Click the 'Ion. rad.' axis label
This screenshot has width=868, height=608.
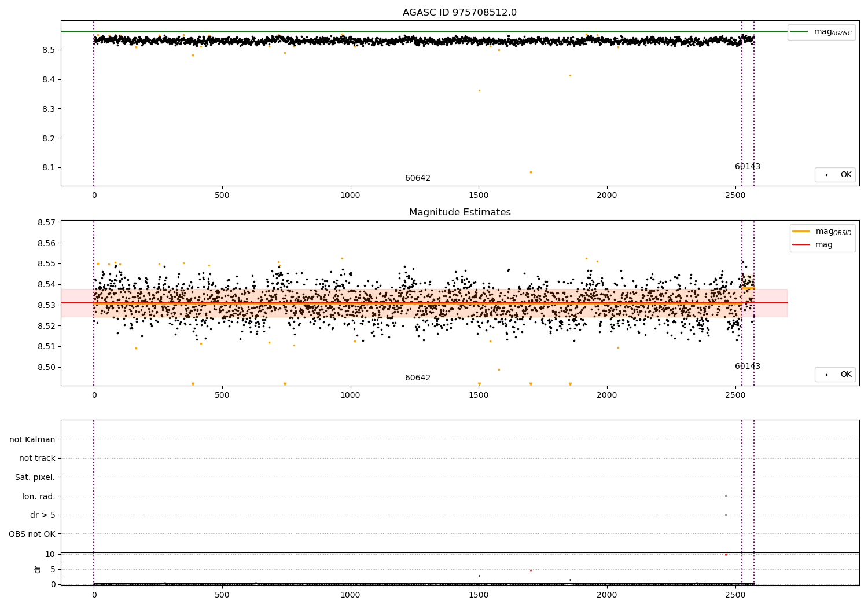point(39,496)
